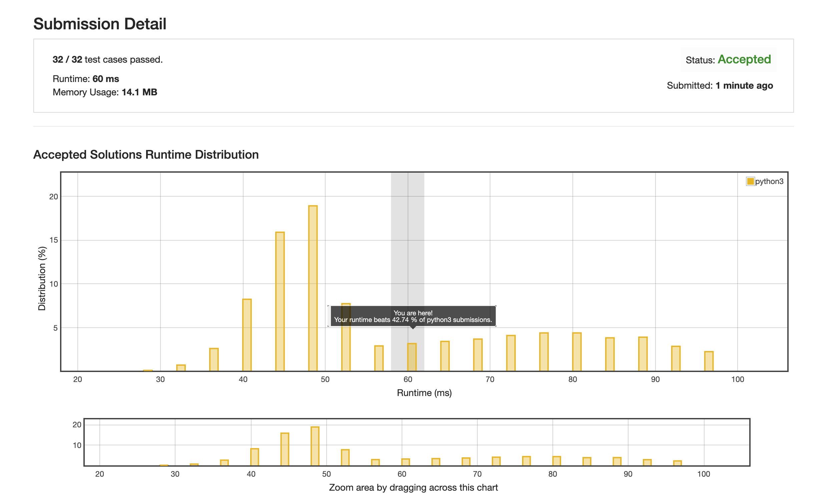Click the tallest bar near 48 ms

point(313,288)
